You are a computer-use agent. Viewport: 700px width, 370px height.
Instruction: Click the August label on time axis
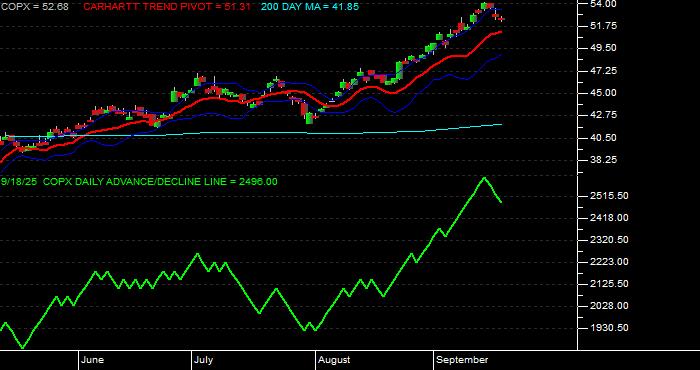click(x=334, y=360)
